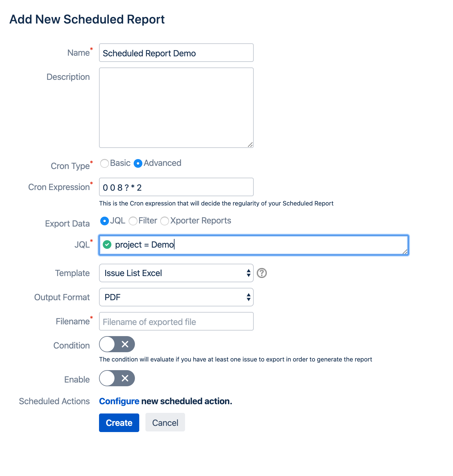Select the Advanced cron type radio
The image size is (453, 476).
click(138, 163)
